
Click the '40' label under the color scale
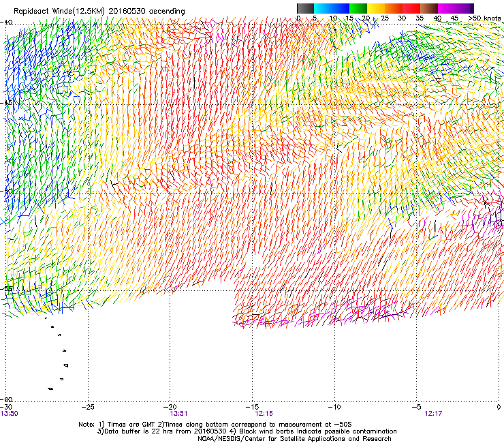[437, 18]
